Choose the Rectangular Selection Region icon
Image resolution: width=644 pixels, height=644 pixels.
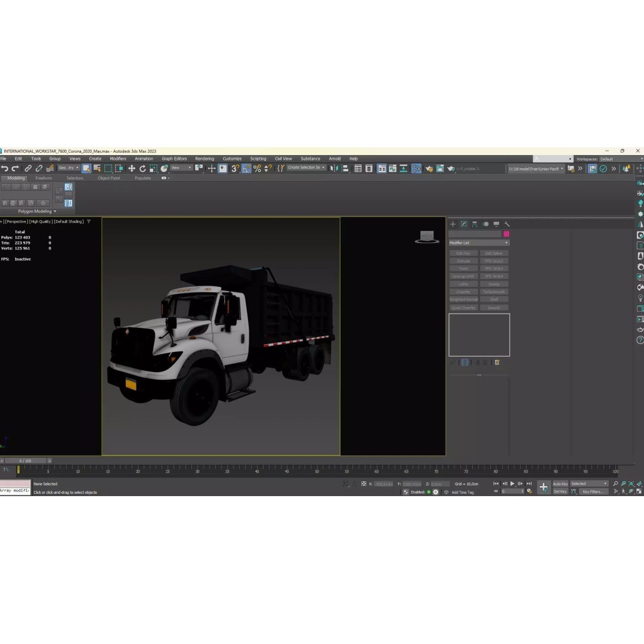tap(108, 168)
